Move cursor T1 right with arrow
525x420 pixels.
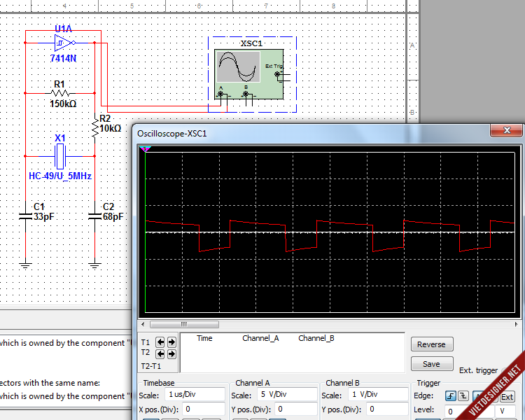click(171, 342)
